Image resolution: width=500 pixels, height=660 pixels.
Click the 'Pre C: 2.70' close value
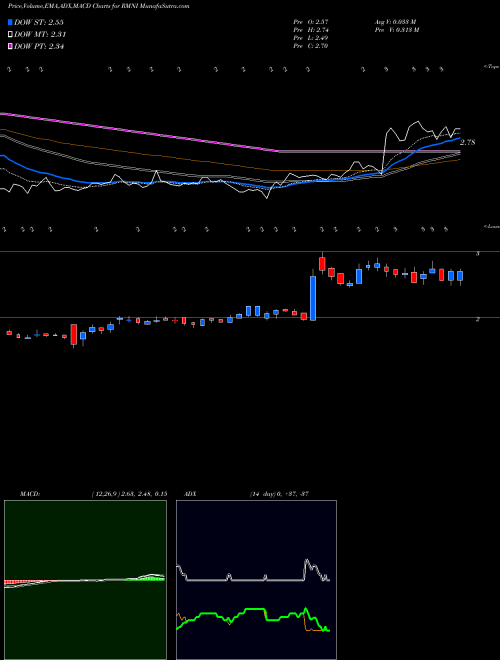311,46
